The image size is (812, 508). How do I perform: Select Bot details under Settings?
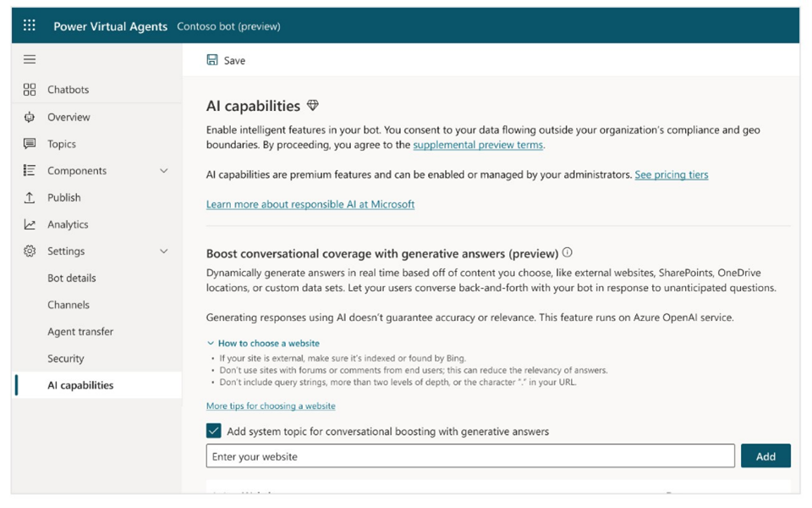point(71,279)
